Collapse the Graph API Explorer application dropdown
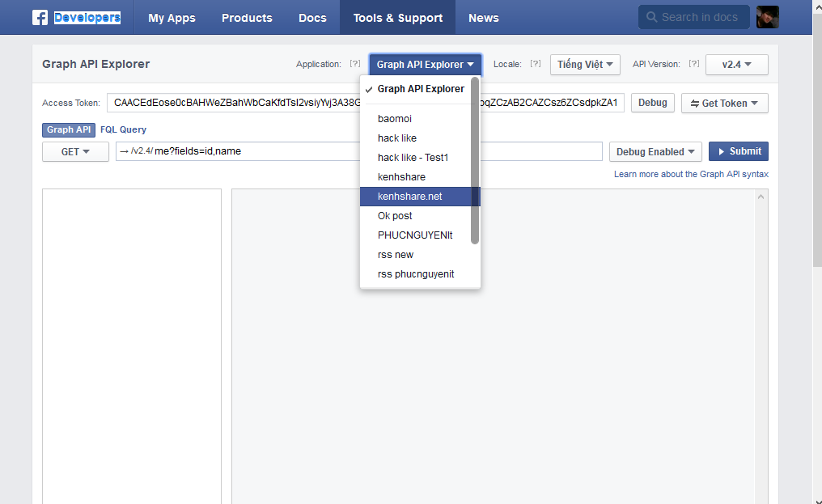This screenshot has width=822, height=504. coord(425,65)
